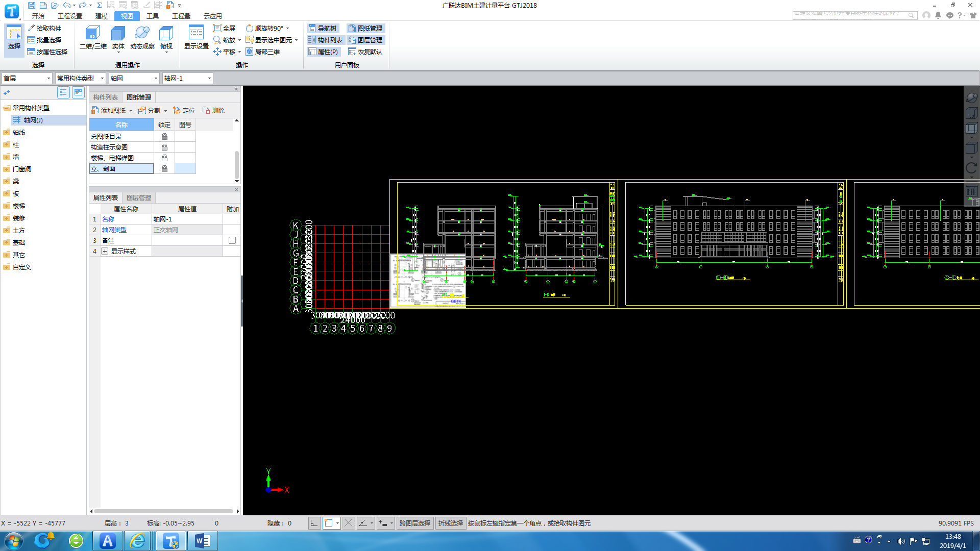The width and height of the screenshot is (980, 551).
Task: Activate 动态观察 dynamic orbit tool
Action: tap(142, 38)
